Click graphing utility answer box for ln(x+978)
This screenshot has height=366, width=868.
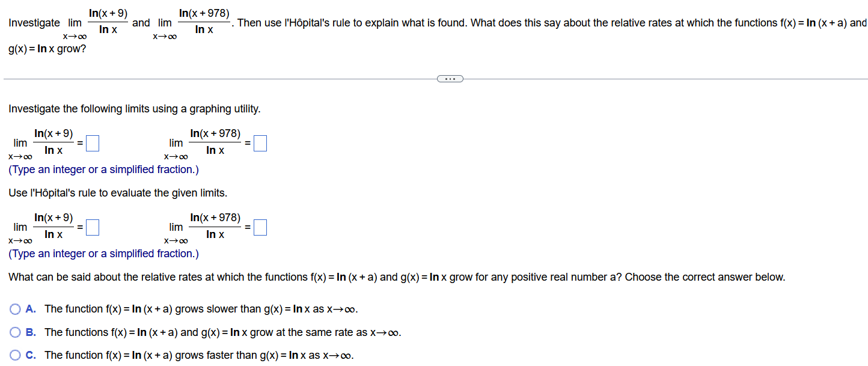[x=260, y=143]
